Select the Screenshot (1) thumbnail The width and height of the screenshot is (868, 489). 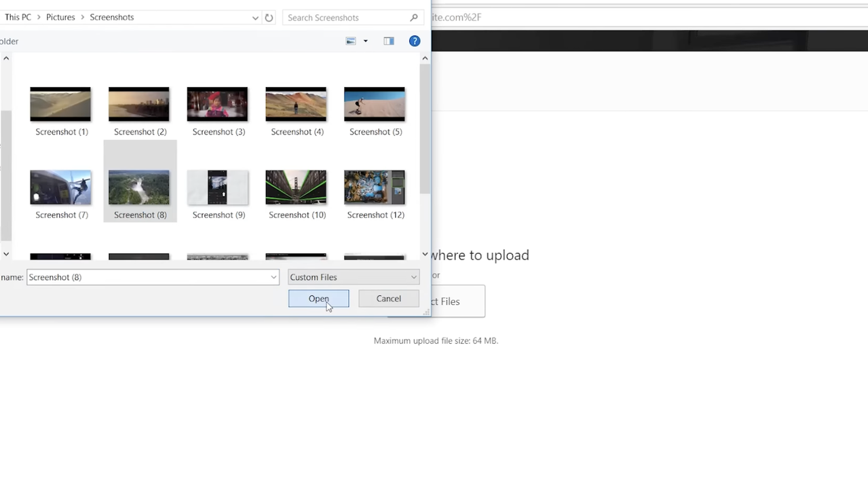click(60, 105)
